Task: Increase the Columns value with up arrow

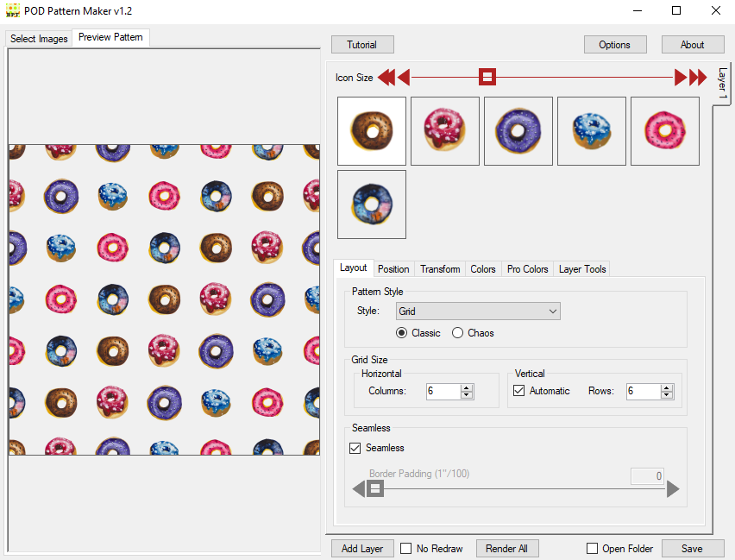Action: (x=467, y=387)
